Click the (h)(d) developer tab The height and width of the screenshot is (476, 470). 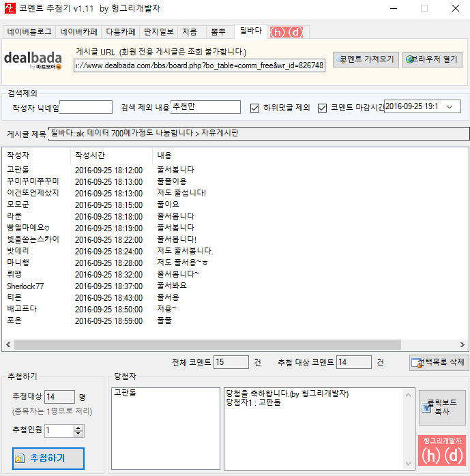pyautogui.click(x=287, y=32)
